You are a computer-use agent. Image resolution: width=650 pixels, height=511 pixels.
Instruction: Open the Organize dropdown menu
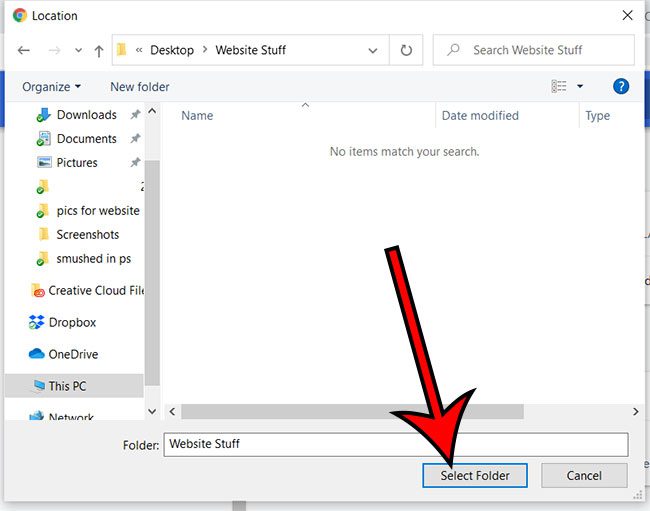tap(51, 87)
